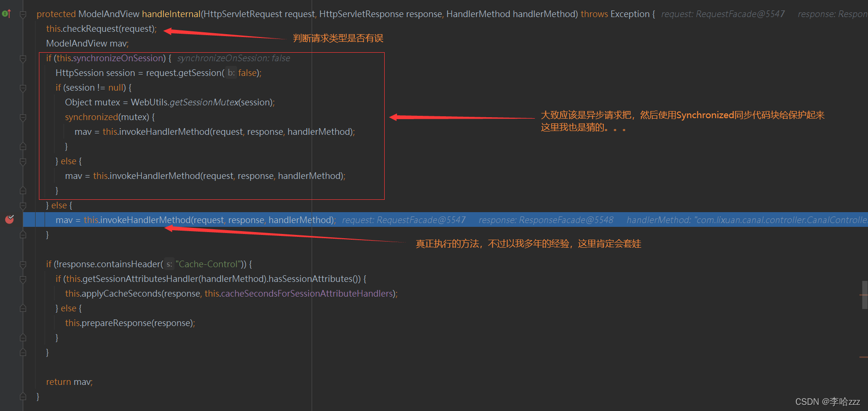Image resolution: width=868 pixels, height=411 pixels.
Task: Click the lower orange error stripe mark
Action: (863, 357)
